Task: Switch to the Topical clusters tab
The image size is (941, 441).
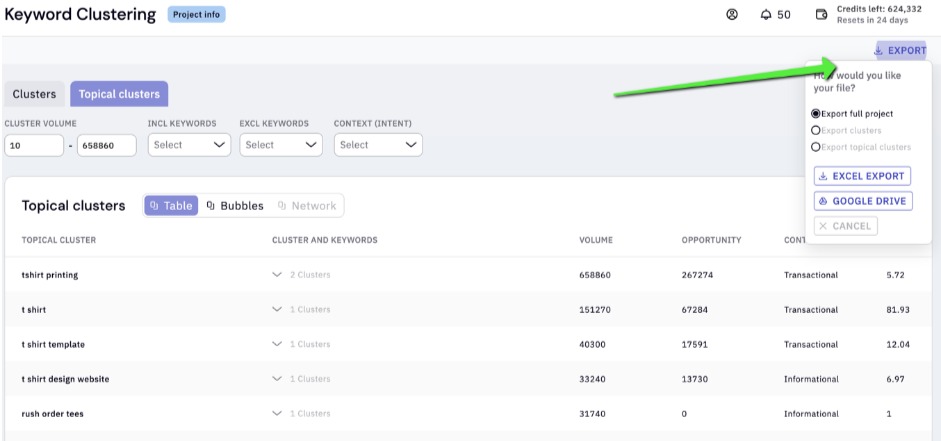Action: (119, 94)
